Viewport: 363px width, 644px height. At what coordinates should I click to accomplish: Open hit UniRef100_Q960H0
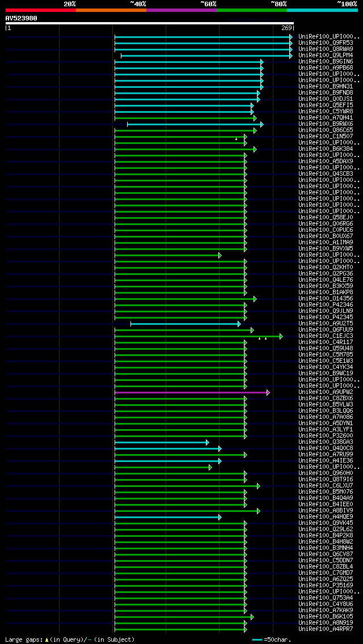pyautogui.click(x=326, y=473)
